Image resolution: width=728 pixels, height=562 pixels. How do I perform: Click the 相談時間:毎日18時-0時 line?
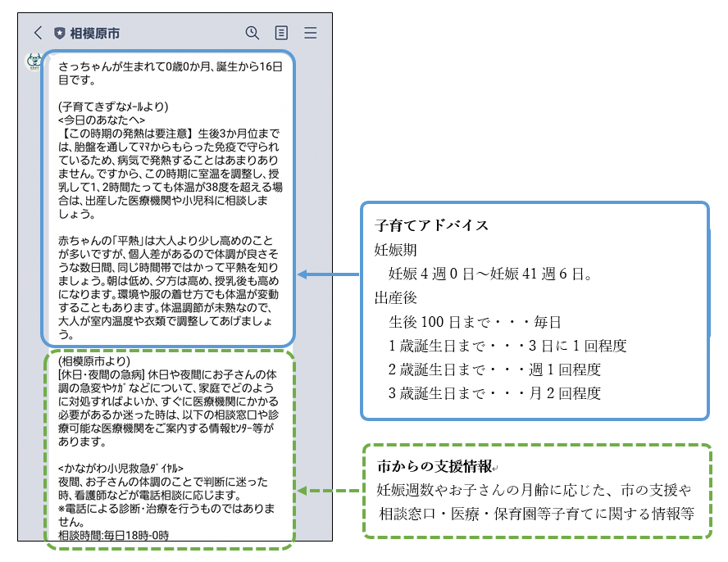pyautogui.click(x=114, y=534)
